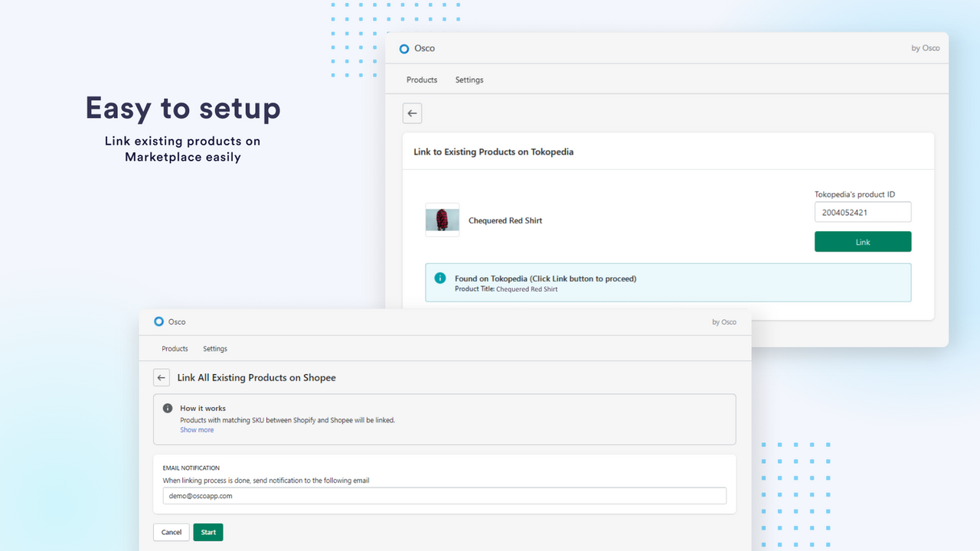Expand the Show more link

tap(197, 430)
